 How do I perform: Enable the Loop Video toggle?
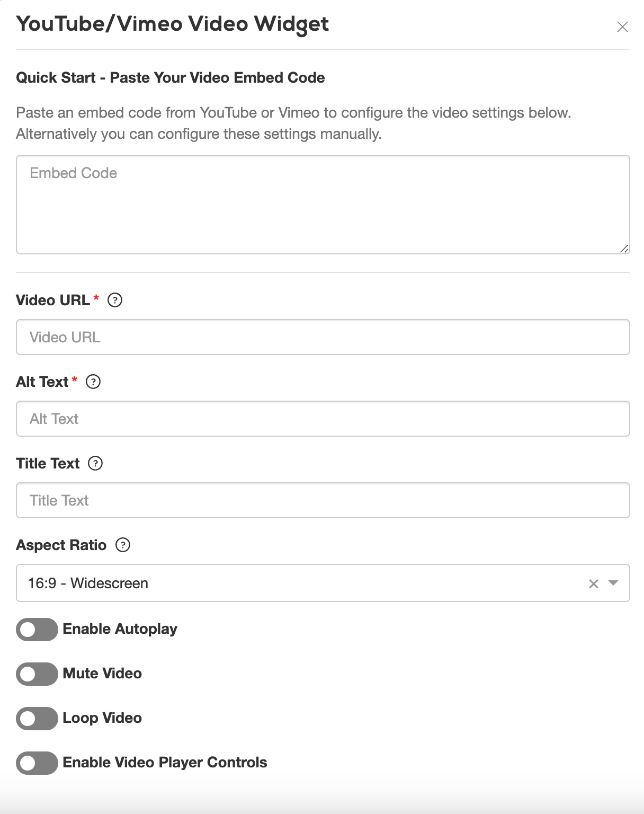[x=37, y=719]
